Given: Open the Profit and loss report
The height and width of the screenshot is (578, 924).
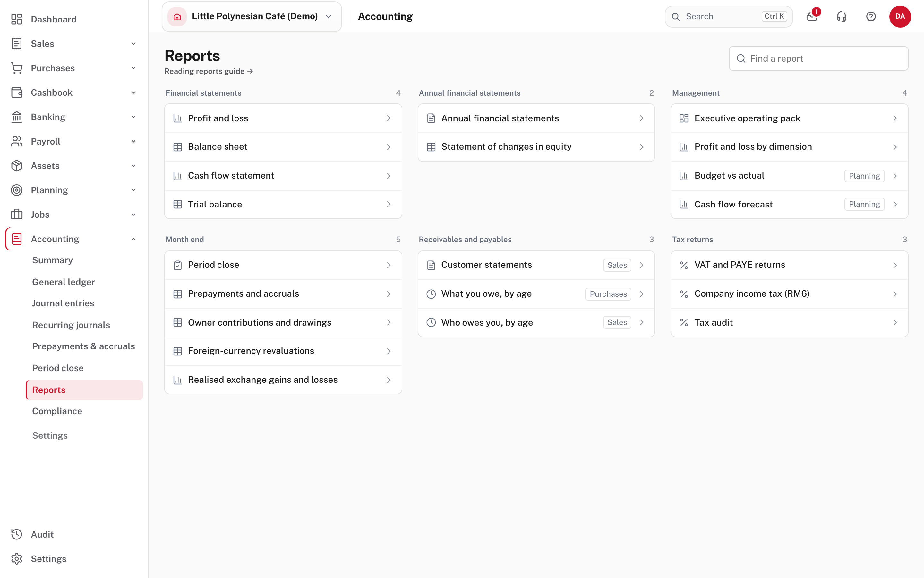Looking at the screenshot, I should tap(283, 118).
